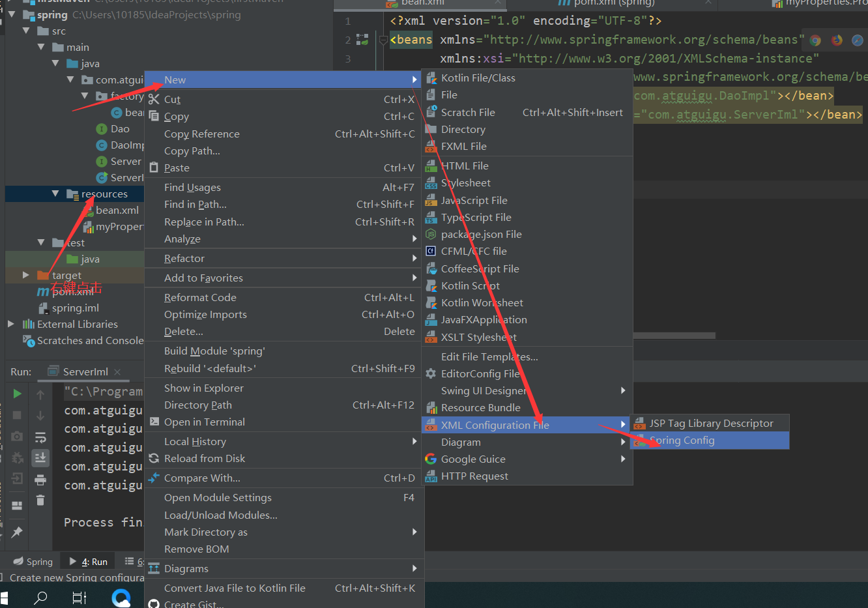Expand the target folder in project tree

coord(26,275)
